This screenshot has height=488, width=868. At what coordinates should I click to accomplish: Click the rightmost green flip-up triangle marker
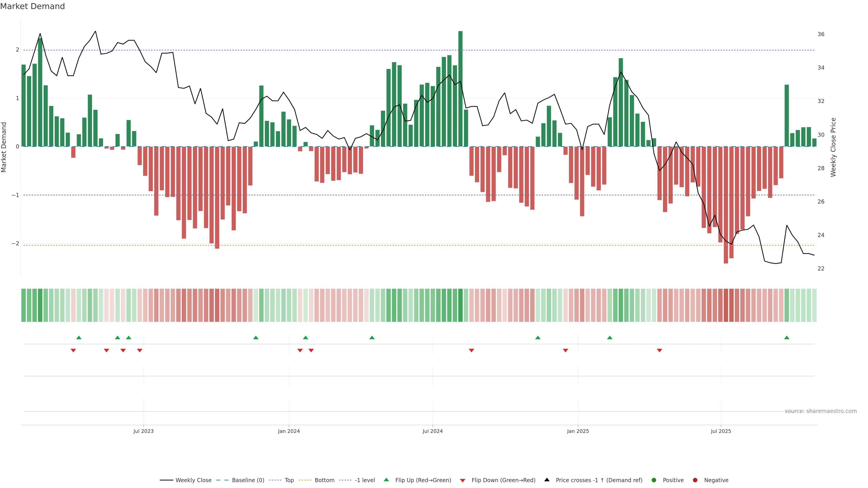coord(787,338)
